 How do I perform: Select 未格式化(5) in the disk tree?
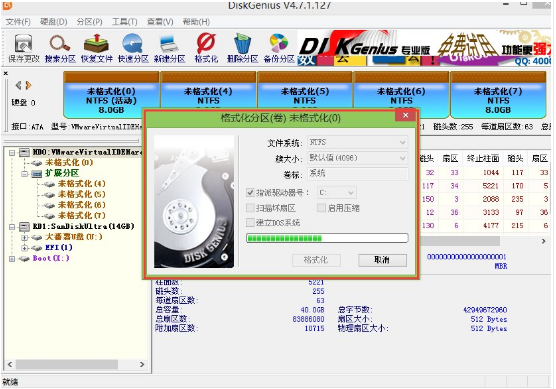click(x=82, y=195)
